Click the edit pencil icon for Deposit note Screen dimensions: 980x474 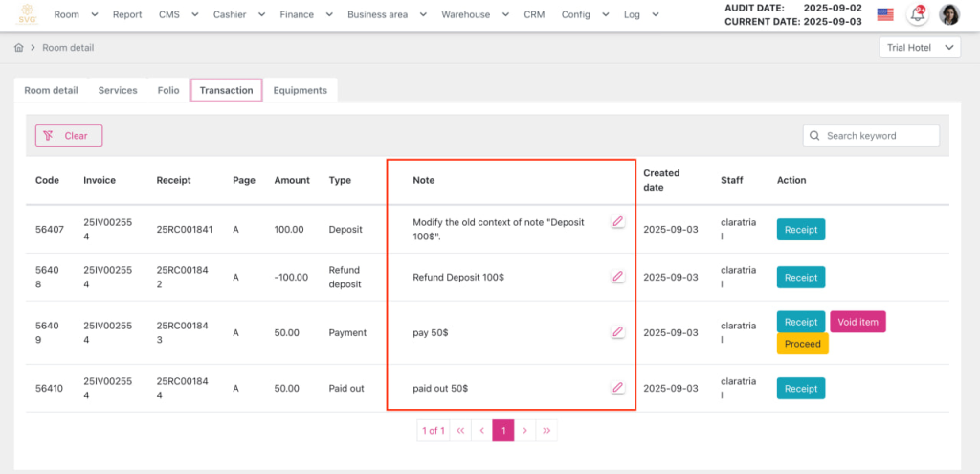point(617,222)
